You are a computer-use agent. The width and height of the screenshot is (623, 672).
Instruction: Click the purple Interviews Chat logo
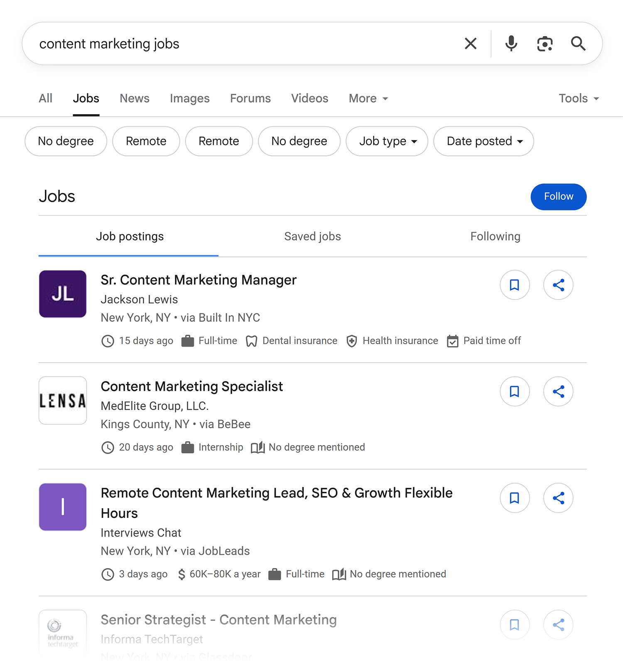pyautogui.click(x=63, y=507)
